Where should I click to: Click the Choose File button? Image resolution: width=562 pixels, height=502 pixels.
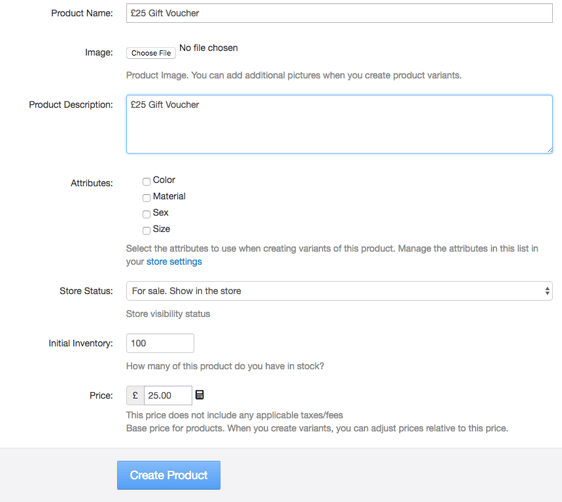151,53
